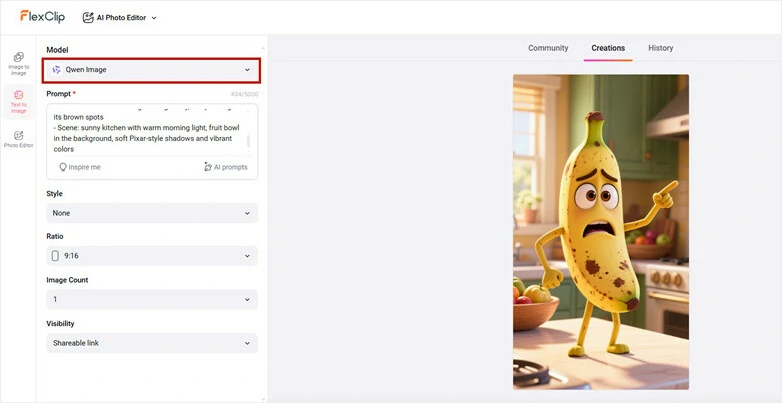Expand the Ratio dropdown arrow
The width and height of the screenshot is (782, 403).
click(x=247, y=256)
